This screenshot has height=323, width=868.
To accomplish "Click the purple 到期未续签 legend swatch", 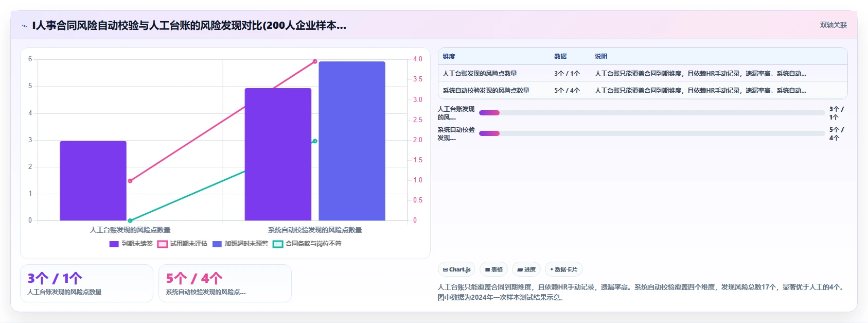I will (x=114, y=244).
